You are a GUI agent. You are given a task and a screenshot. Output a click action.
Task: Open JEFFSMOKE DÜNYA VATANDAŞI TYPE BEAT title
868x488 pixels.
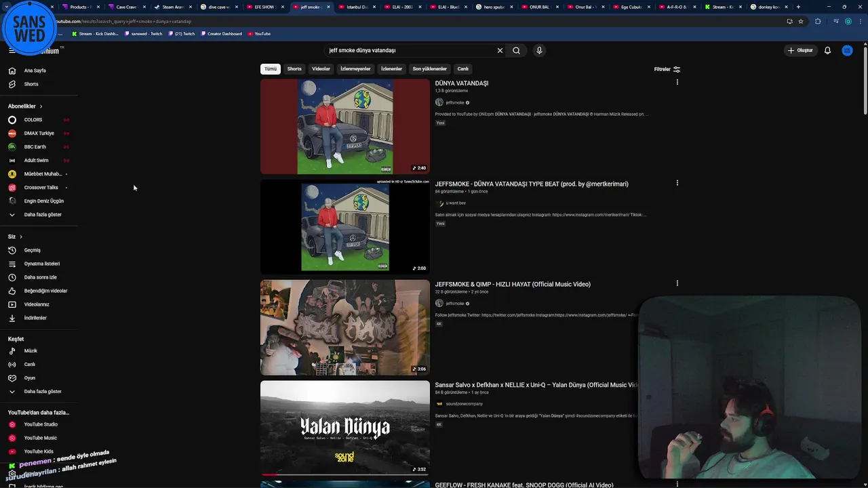[532, 184]
